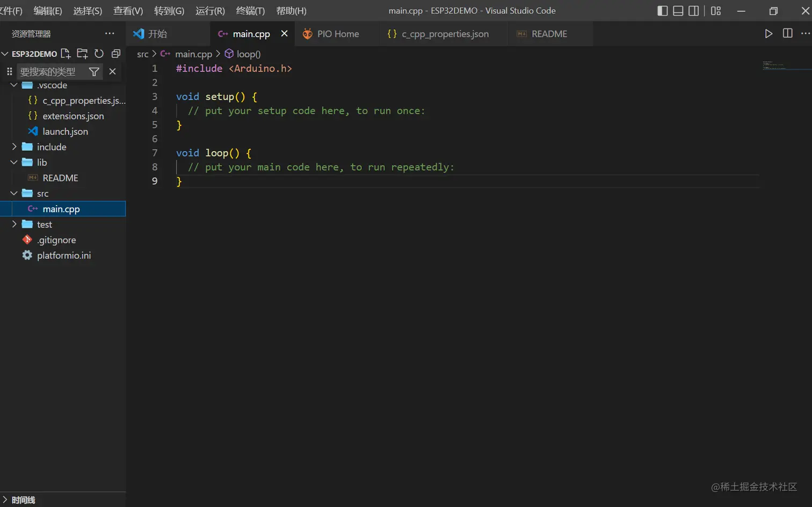Select main.cpp in the file tree
The width and height of the screenshot is (812, 507).
tap(63, 209)
